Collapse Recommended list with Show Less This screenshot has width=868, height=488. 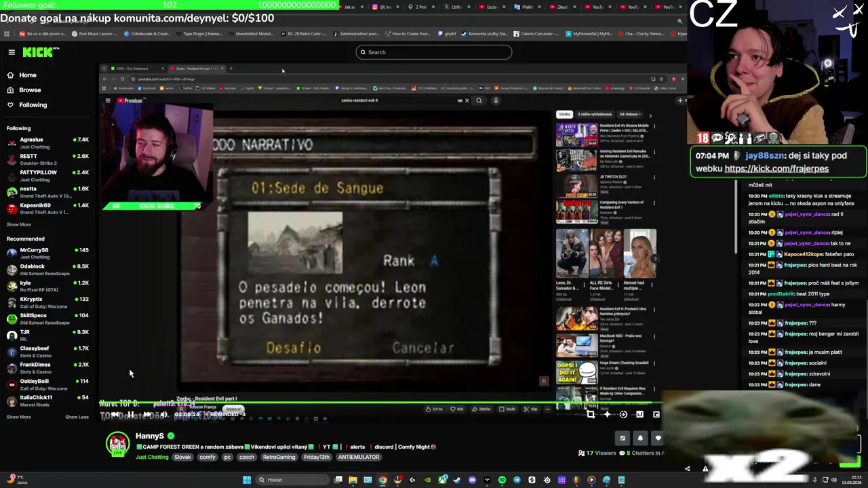click(x=77, y=417)
